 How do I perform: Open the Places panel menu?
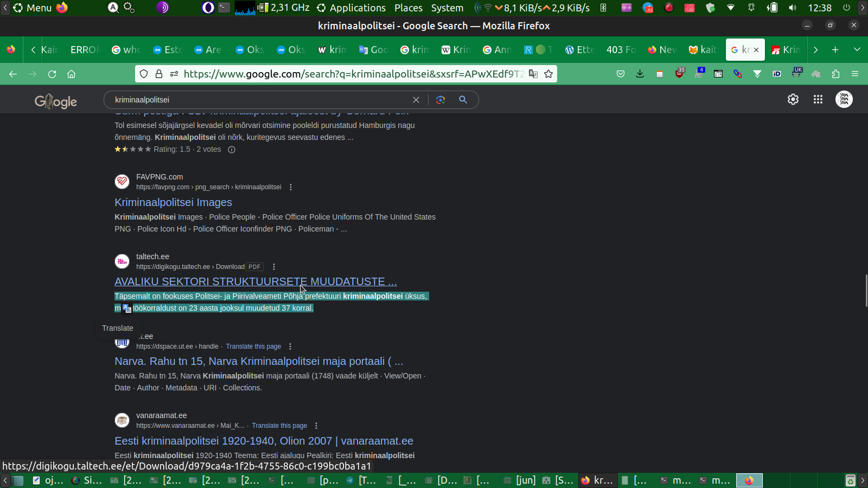click(x=409, y=8)
